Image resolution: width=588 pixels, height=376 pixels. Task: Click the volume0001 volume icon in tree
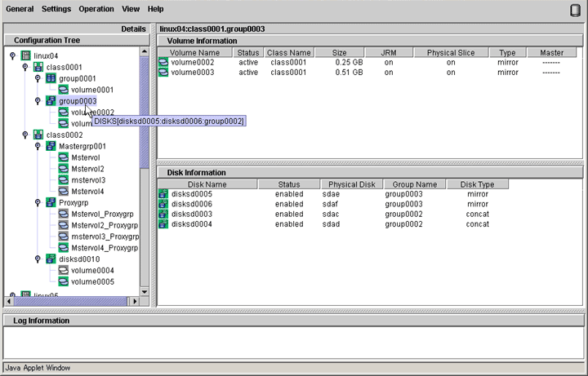click(x=64, y=90)
